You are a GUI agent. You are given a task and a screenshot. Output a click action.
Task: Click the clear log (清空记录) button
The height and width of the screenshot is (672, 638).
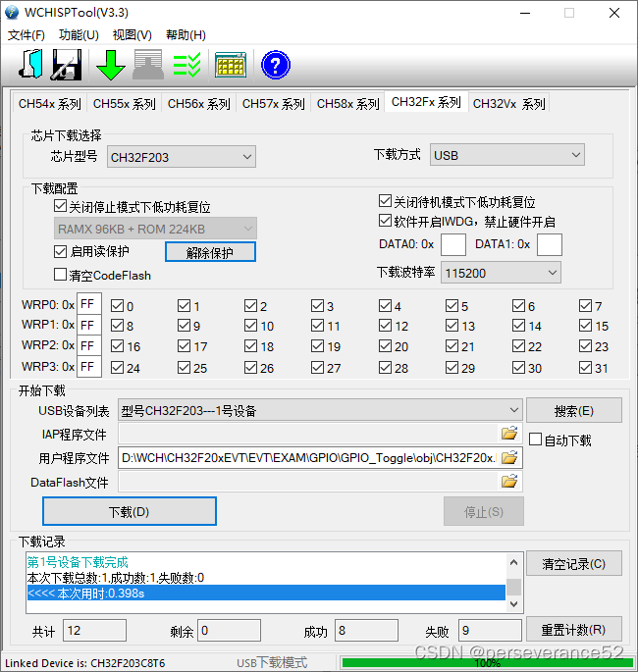click(573, 563)
